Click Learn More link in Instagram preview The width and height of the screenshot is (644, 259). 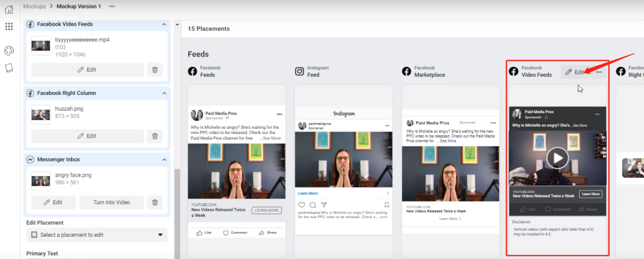(x=308, y=193)
